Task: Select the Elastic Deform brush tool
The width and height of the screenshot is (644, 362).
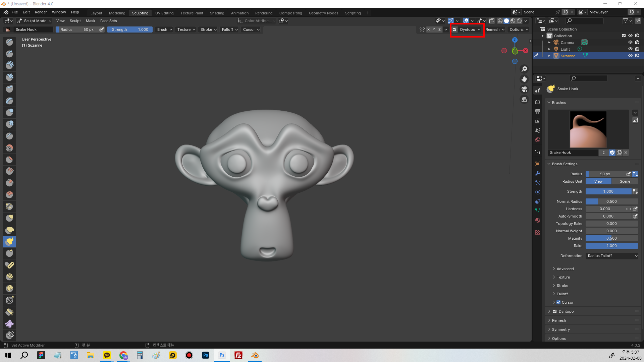Action: click(x=9, y=230)
